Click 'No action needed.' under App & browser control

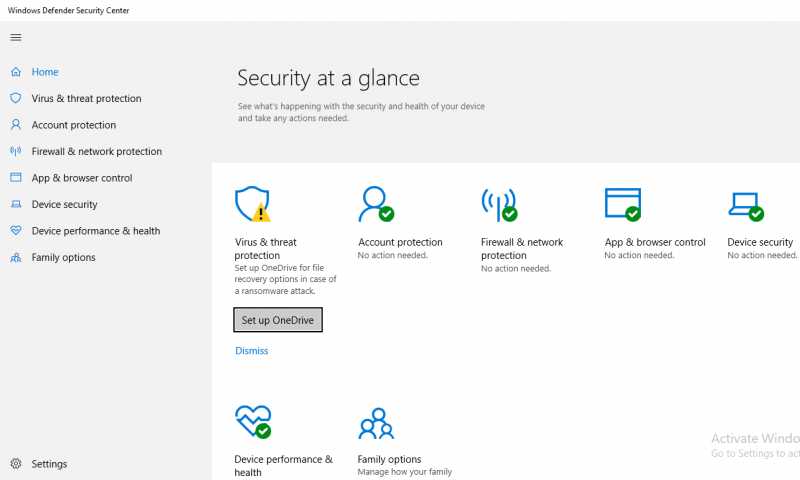point(639,255)
